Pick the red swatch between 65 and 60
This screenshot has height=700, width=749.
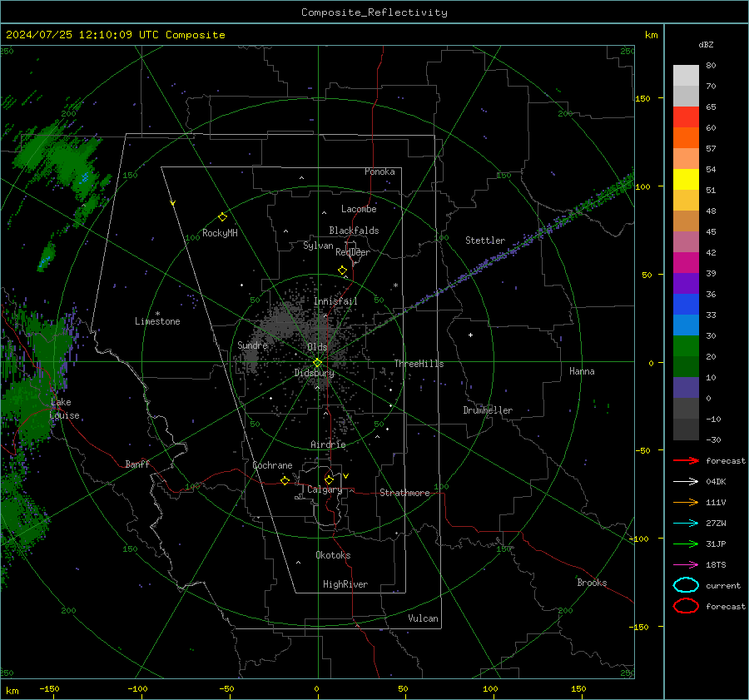pos(686,117)
